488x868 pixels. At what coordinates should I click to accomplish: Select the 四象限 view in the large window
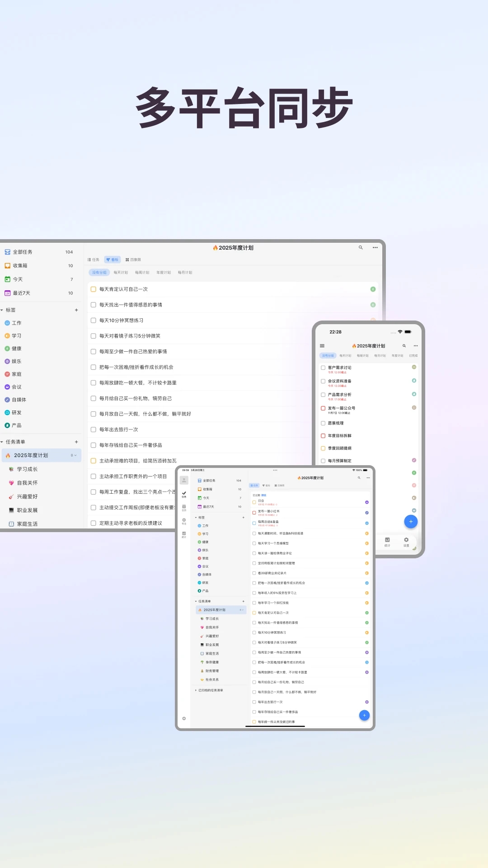tap(133, 260)
